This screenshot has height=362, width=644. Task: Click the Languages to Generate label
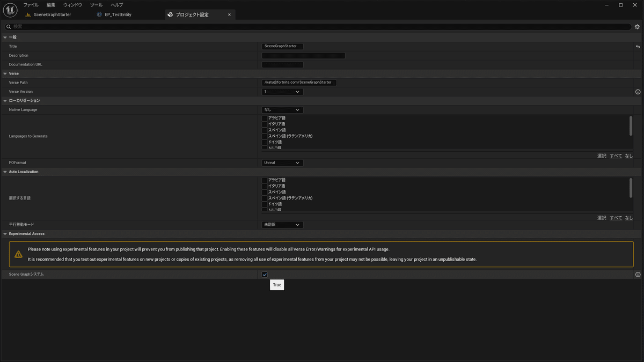[28, 136]
